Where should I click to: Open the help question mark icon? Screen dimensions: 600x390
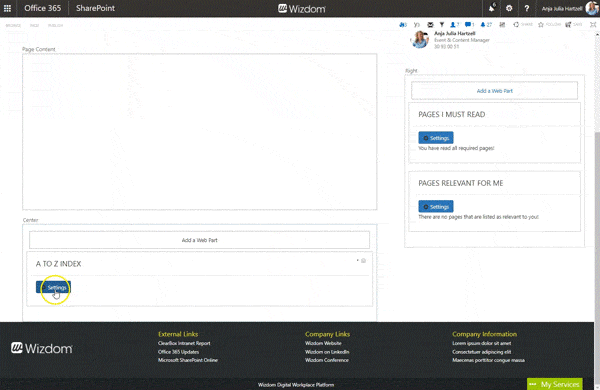[x=527, y=8]
